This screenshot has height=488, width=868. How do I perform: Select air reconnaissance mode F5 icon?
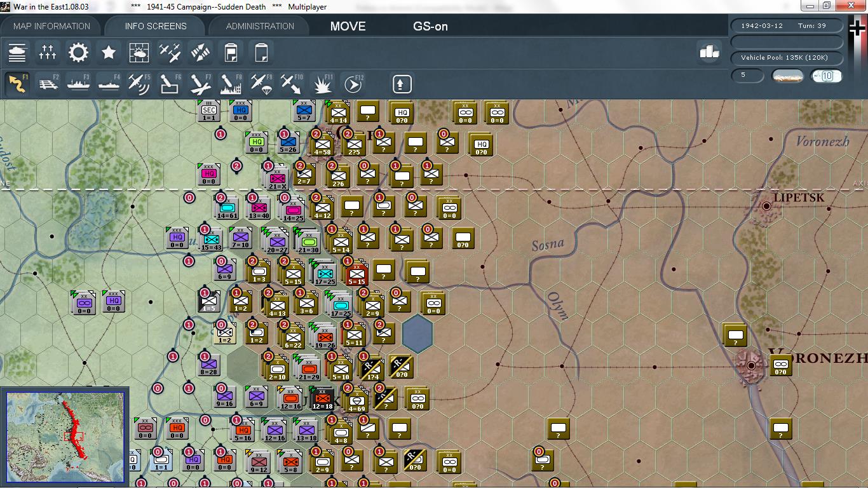[x=139, y=83]
